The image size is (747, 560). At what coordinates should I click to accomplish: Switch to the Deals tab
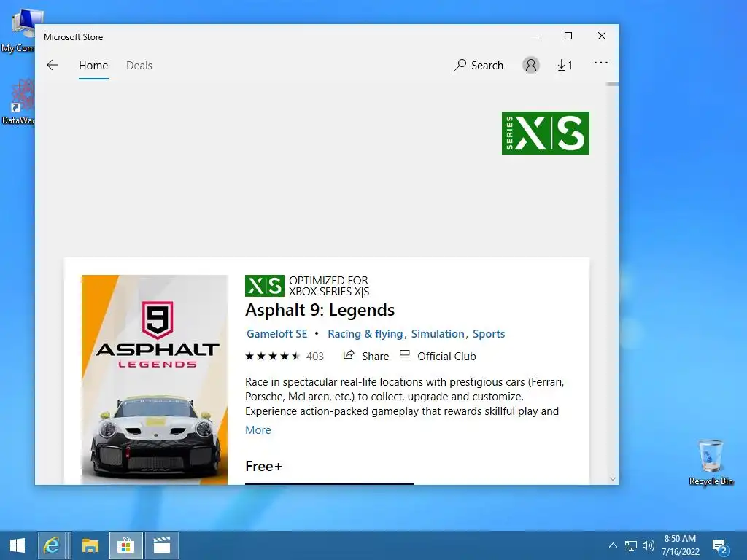139,65
